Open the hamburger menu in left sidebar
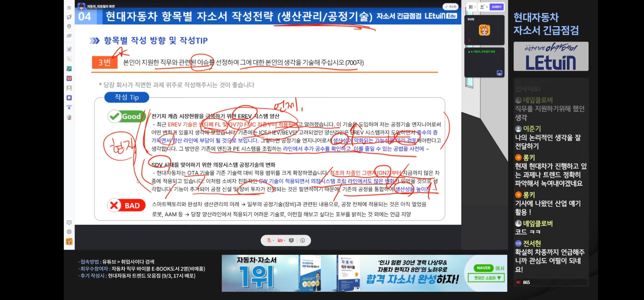Screen dimensions: 644x300 [69, 8]
